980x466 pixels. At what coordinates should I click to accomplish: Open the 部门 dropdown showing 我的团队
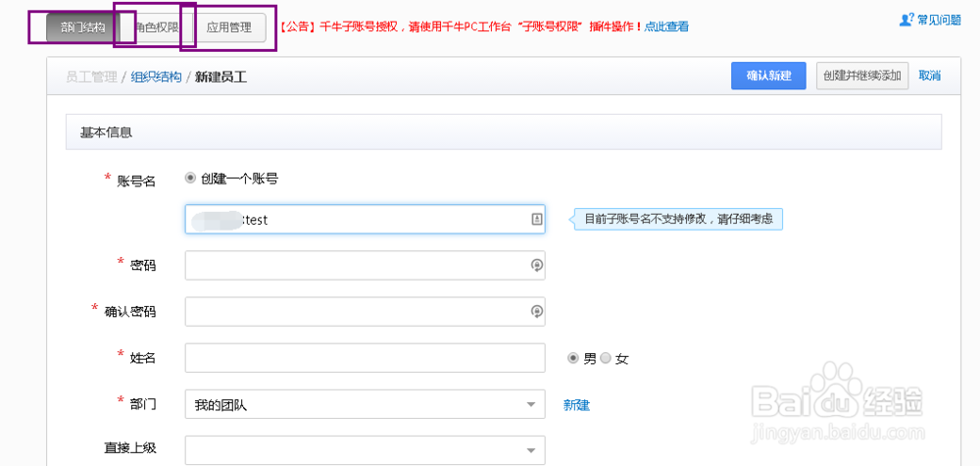(x=365, y=404)
